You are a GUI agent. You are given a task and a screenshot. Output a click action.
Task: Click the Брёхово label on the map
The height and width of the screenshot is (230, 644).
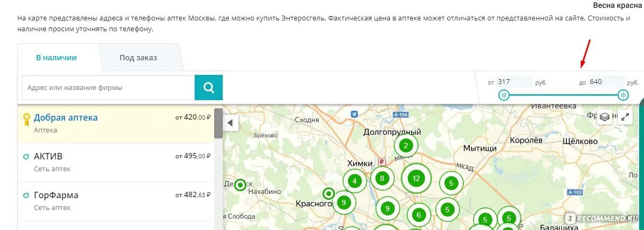coord(265,135)
